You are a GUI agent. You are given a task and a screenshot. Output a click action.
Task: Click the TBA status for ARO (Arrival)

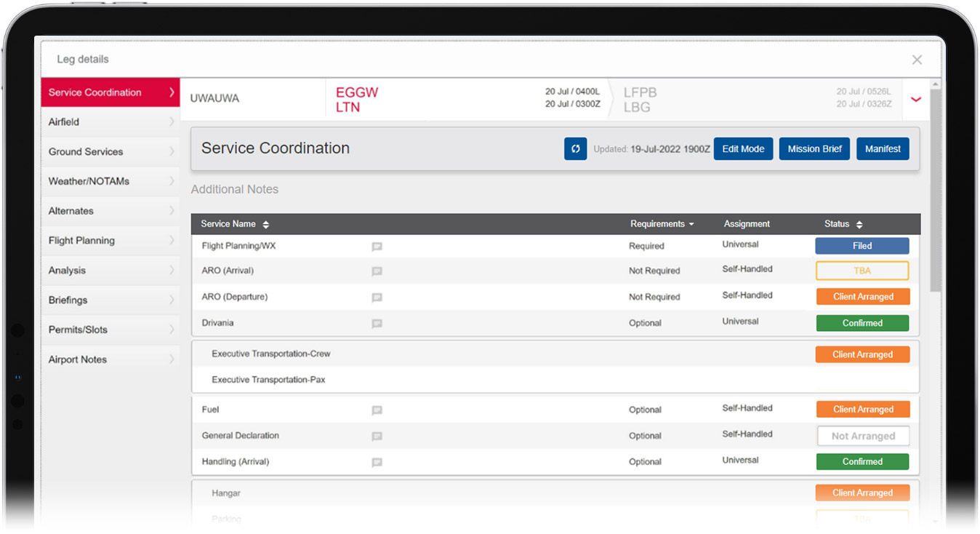pos(862,271)
